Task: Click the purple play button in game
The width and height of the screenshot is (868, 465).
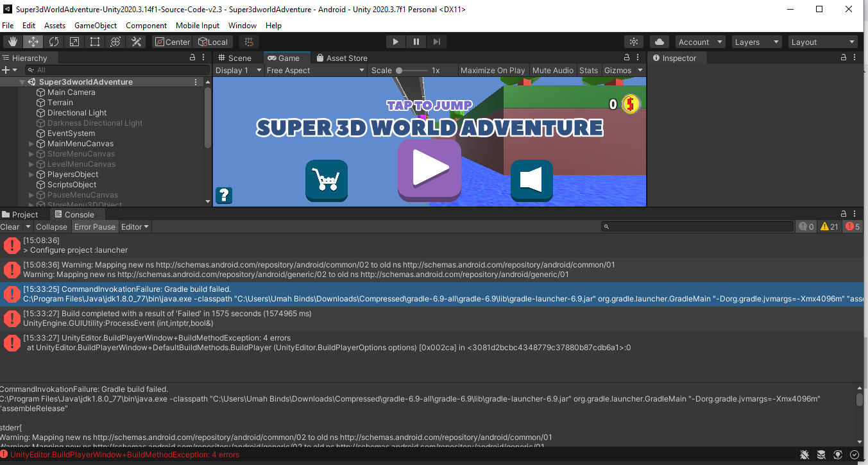Action: 429,170
